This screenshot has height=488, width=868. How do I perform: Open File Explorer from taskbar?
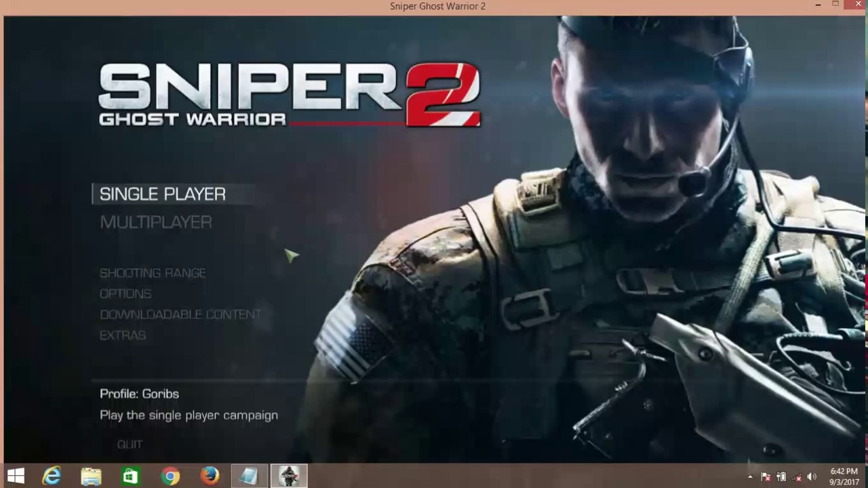[x=91, y=476]
